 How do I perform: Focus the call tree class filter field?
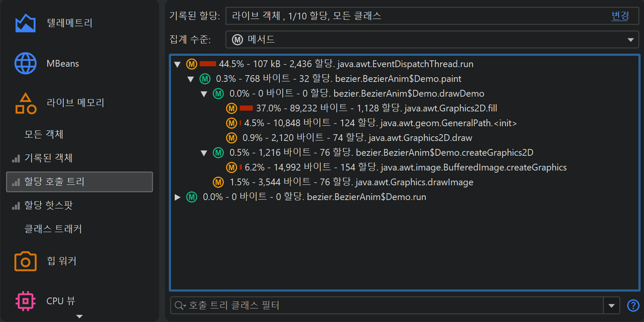pyautogui.click(x=392, y=306)
